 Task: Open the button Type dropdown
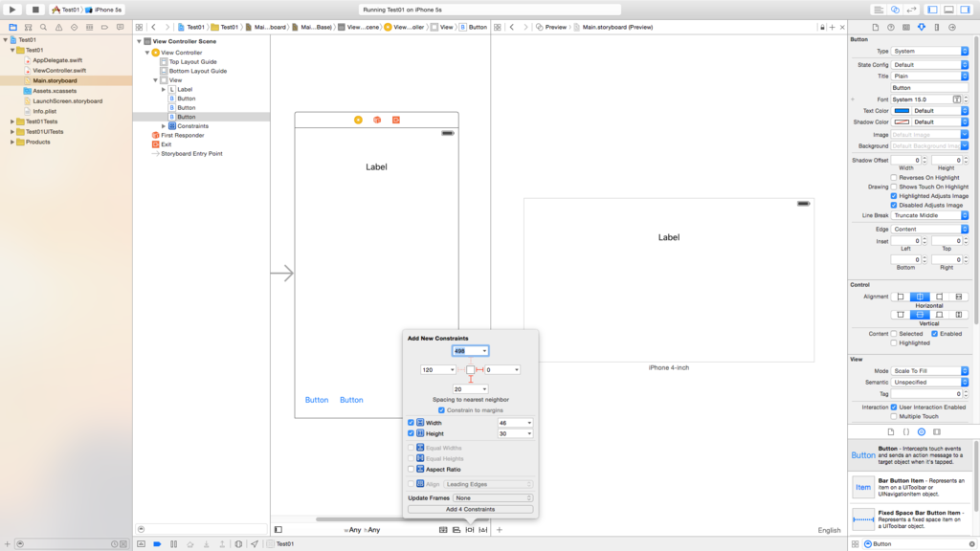click(930, 52)
